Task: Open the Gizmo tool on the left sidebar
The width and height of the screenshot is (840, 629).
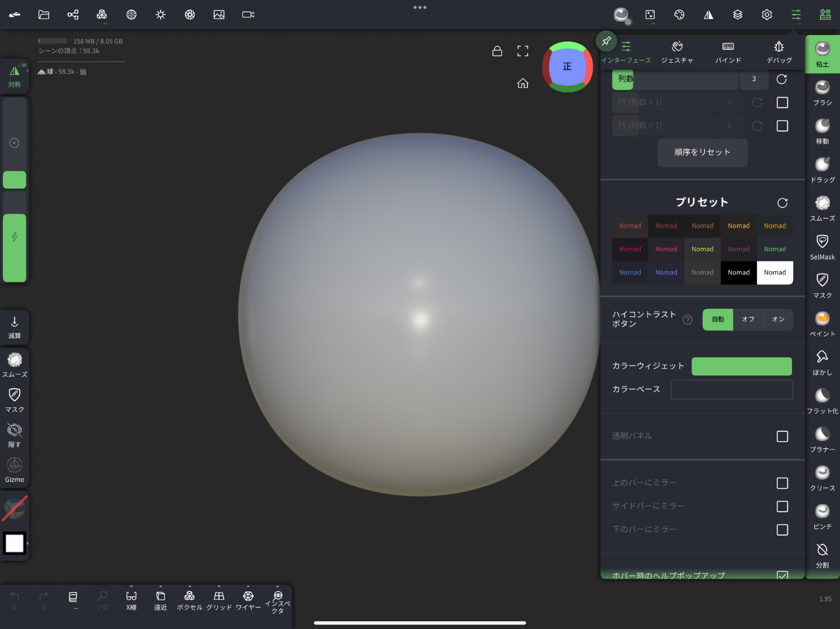Action: click(15, 470)
